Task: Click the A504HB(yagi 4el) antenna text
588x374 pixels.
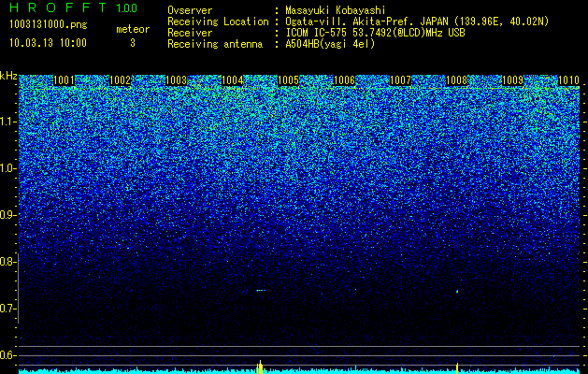Action: 330,44
